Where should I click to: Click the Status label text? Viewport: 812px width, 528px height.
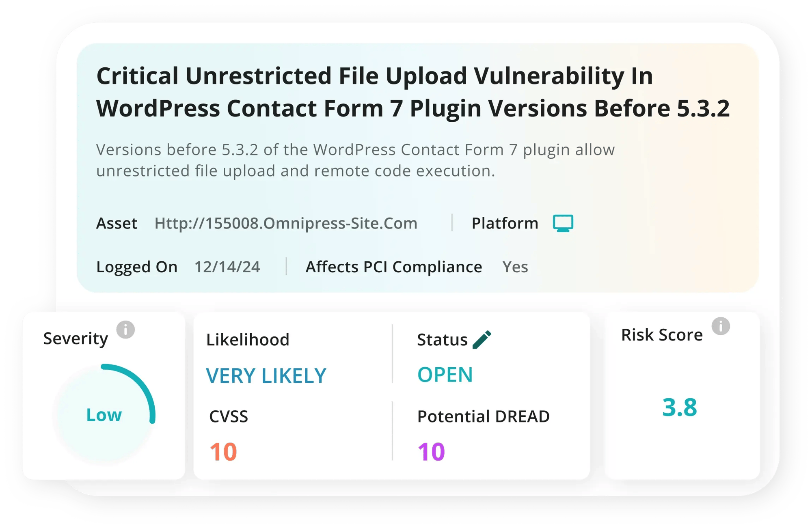442,340
